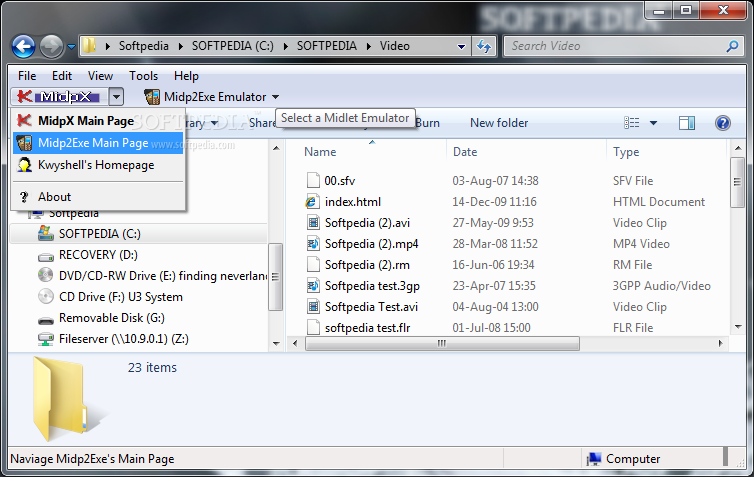This screenshot has width=754, height=477.
Task: Select Softpedia (2).avi file icon
Action: point(313,223)
